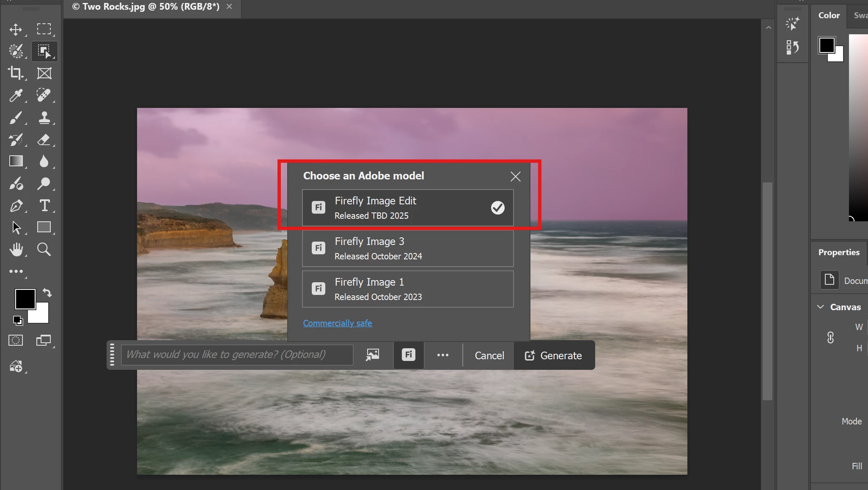Open the Commercially safe link
Image resolution: width=868 pixels, height=490 pixels.
pyautogui.click(x=337, y=323)
